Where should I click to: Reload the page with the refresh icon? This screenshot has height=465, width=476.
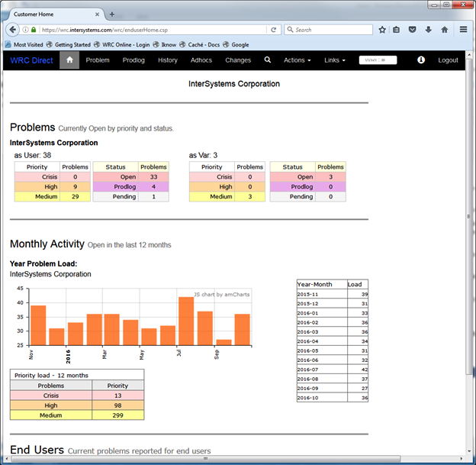pyautogui.click(x=274, y=30)
